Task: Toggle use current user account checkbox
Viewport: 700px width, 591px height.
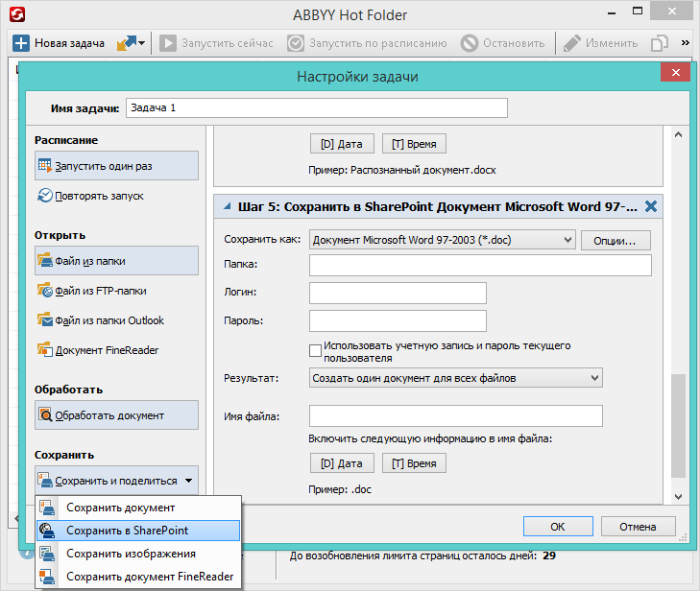Action: (315, 350)
